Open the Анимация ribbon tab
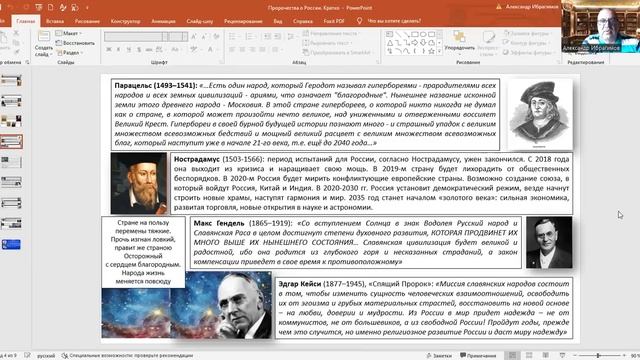Viewport: 640px width, 360px height. pyautogui.click(x=163, y=21)
